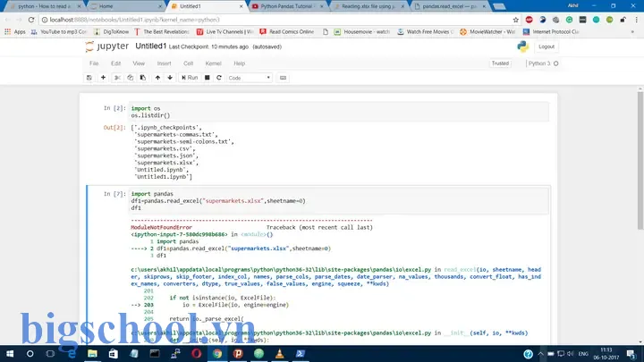644x362 pixels.
Task: Click the Python 3 kernel status circle
Action: tap(556, 63)
